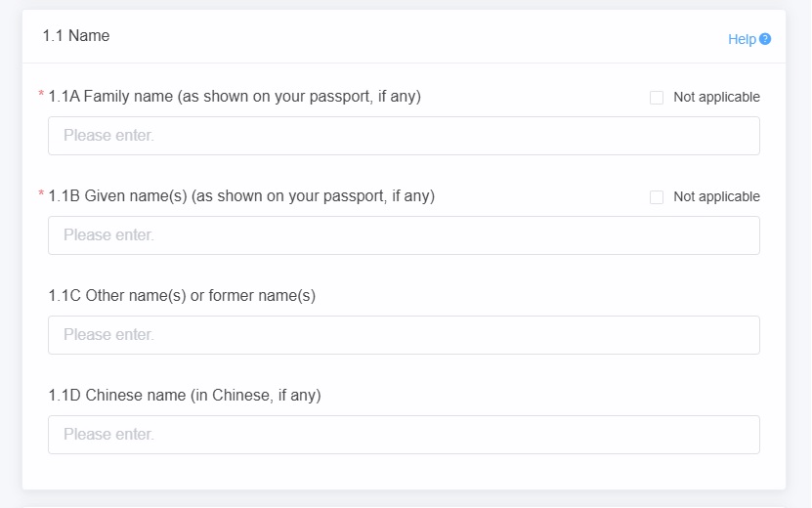The height and width of the screenshot is (508, 812).
Task: Click the 1.1A Family name field label
Action: [235, 97]
